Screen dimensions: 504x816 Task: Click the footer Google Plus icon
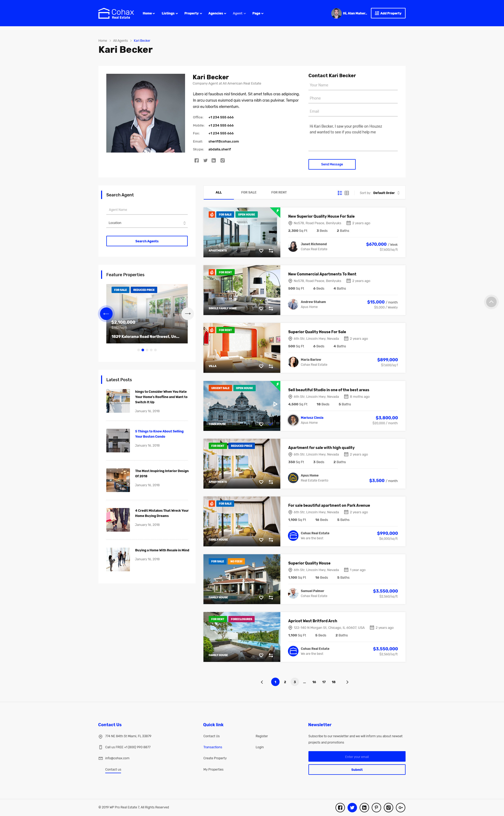[400, 807]
